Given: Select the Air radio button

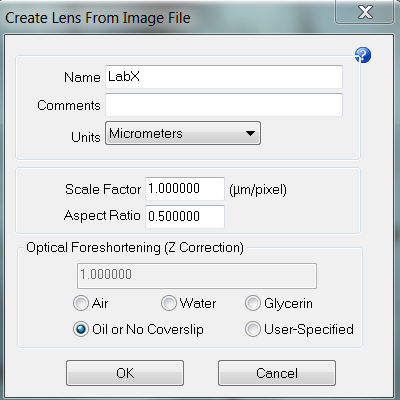Looking at the screenshot, I should click(x=81, y=303).
